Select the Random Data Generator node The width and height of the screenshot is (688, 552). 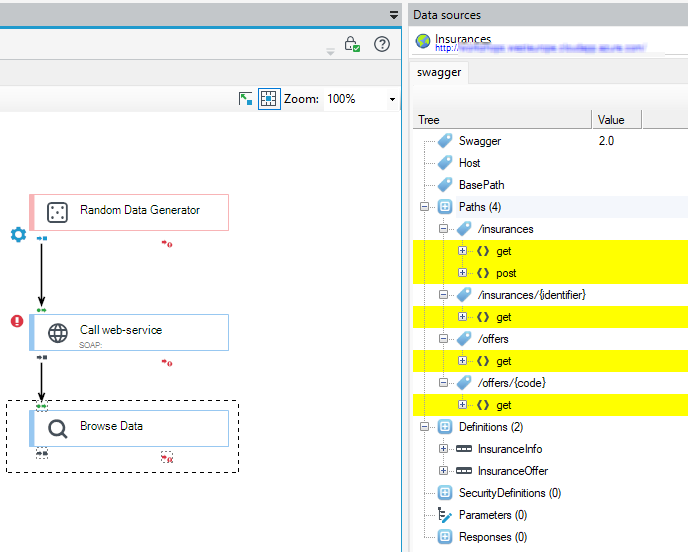pyautogui.click(x=129, y=212)
